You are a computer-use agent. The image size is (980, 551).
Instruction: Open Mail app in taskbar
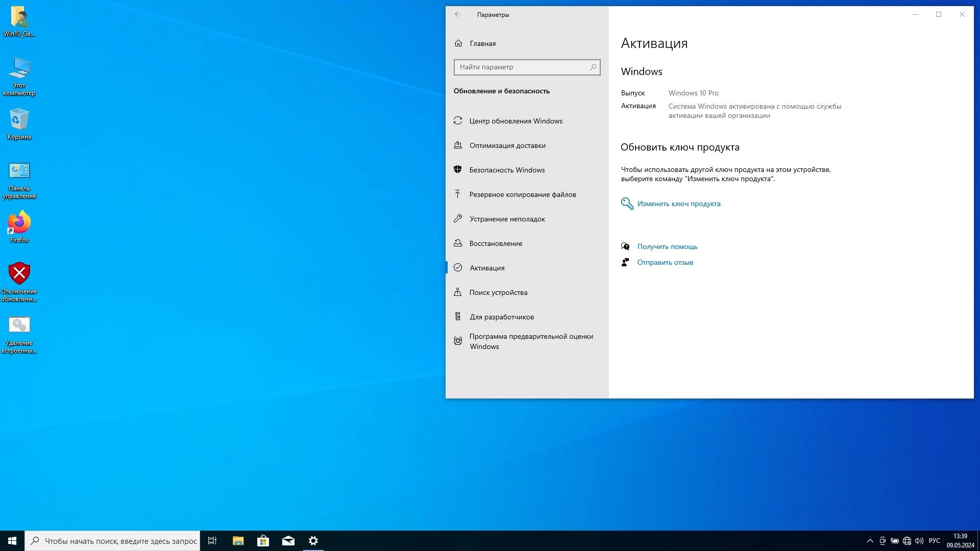click(288, 541)
